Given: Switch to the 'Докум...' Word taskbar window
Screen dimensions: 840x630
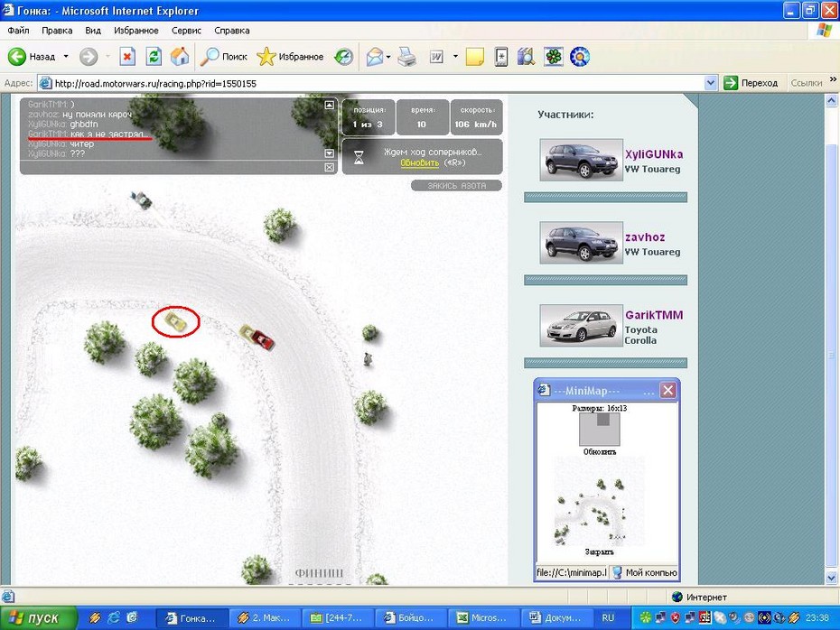Looking at the screenshot, I should tap(556, 618).
